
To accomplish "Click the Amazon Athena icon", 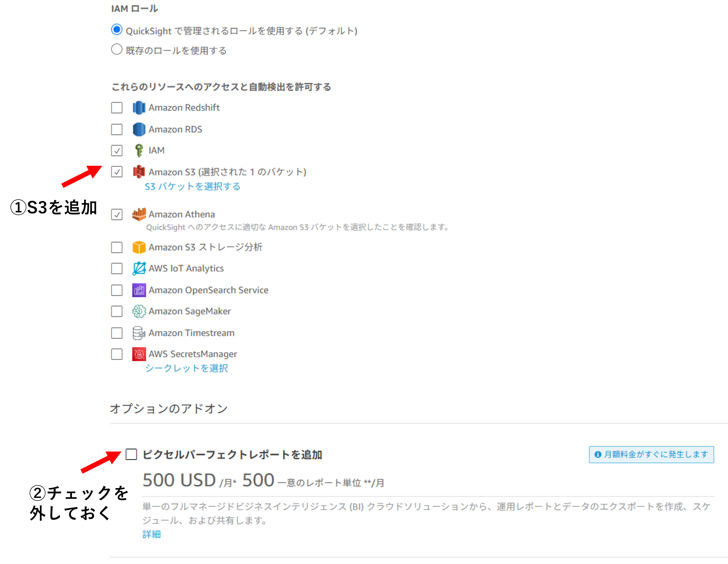I will pos(139,214).
